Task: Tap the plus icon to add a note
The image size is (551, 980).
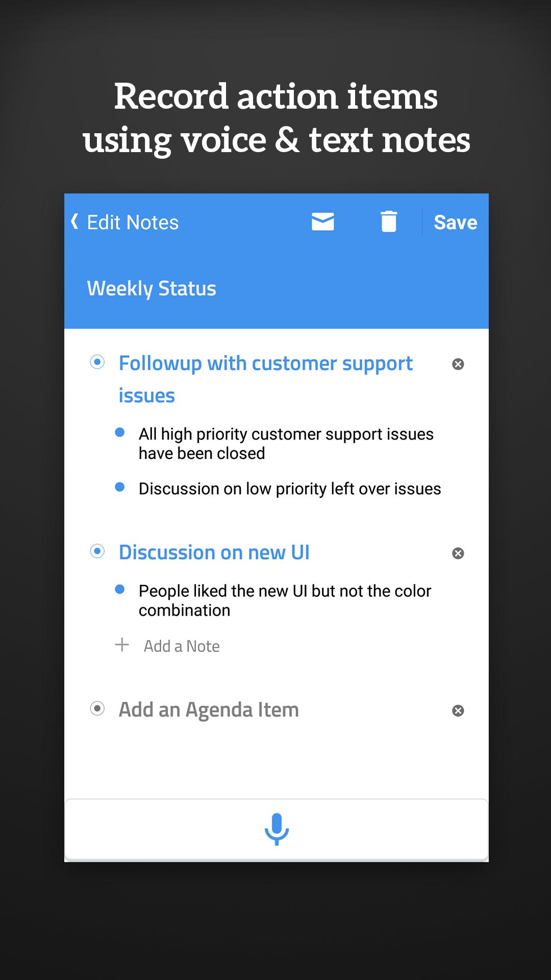Action: tap(122, 645)
